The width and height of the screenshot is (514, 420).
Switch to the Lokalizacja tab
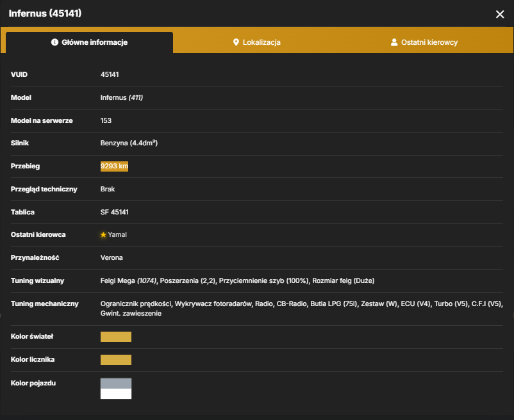point(256,42)
